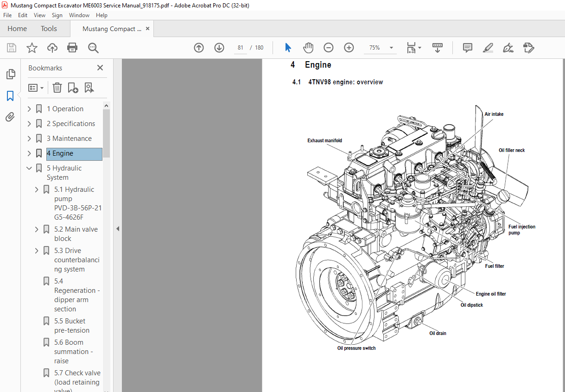Open the Fit page options tool
Image resolution: width=565 pixels, height=392 pixels.
413,48
